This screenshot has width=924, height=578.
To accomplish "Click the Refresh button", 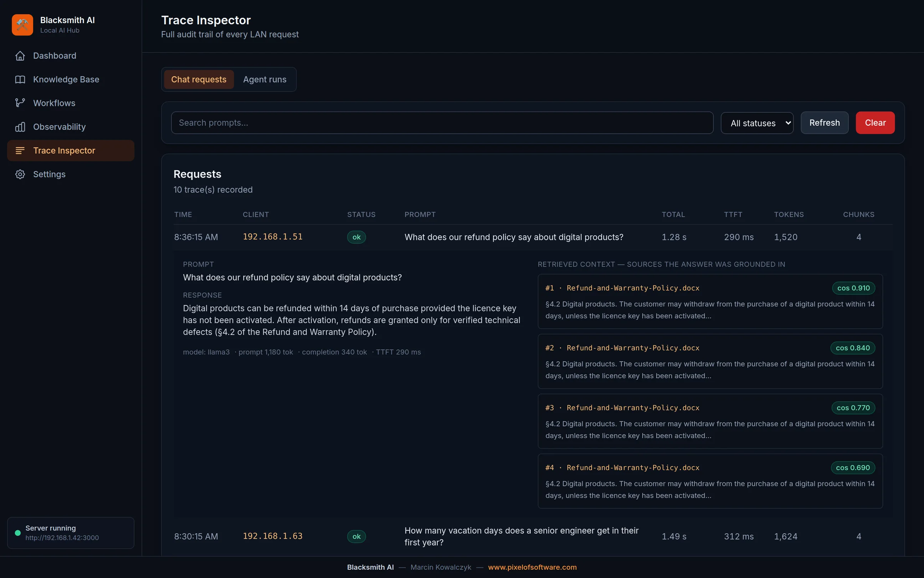I will 824,123.
